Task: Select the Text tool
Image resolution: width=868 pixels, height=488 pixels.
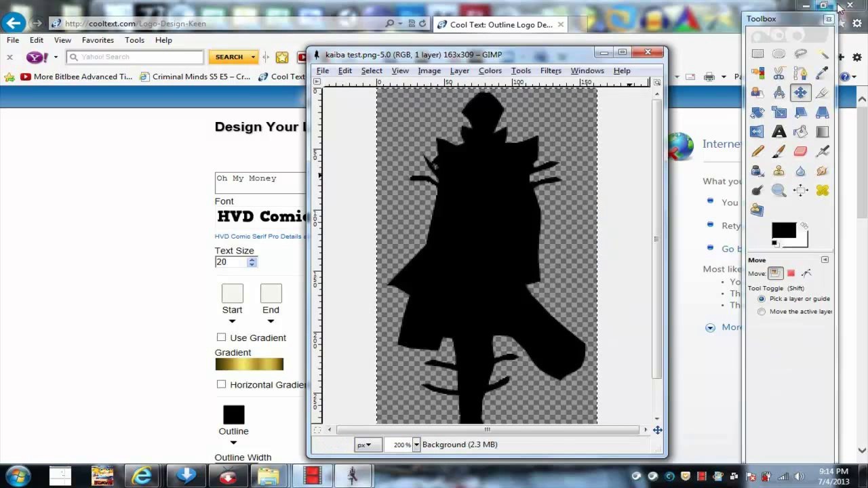Action: click(x=778, y=132)
